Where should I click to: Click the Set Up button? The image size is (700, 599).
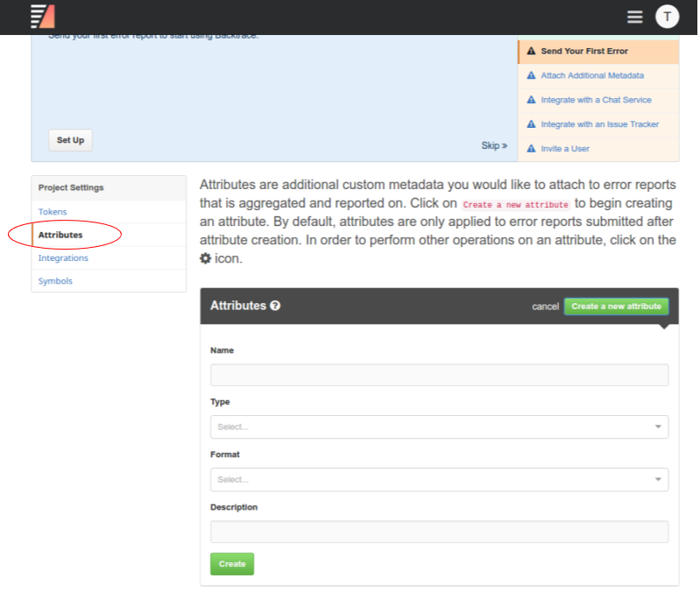point(70,140)
